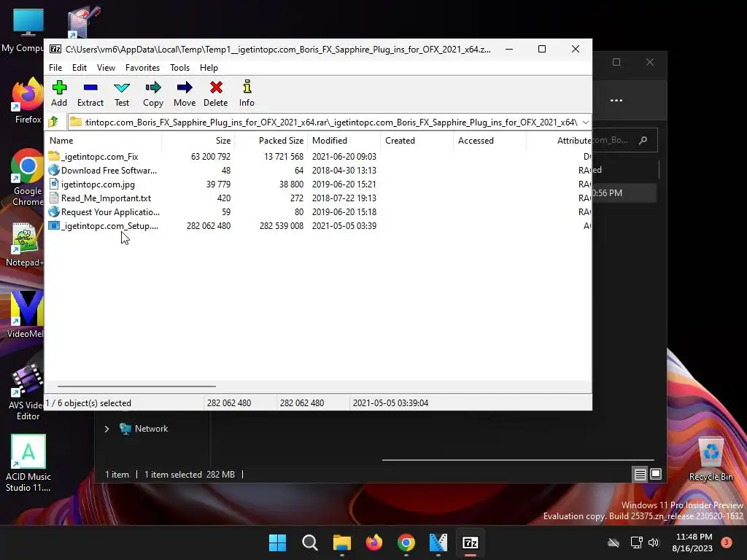This screenshot has height=560, width=747.
Task: Open the Firefox desktop shortcut
Action: click(28, 101)
